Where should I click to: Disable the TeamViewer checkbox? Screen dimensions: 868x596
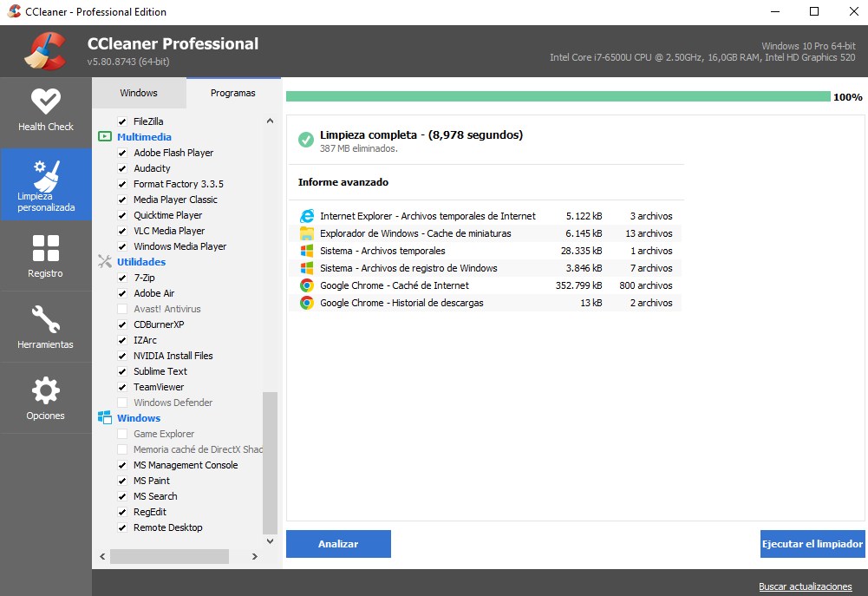click(122, 387)
